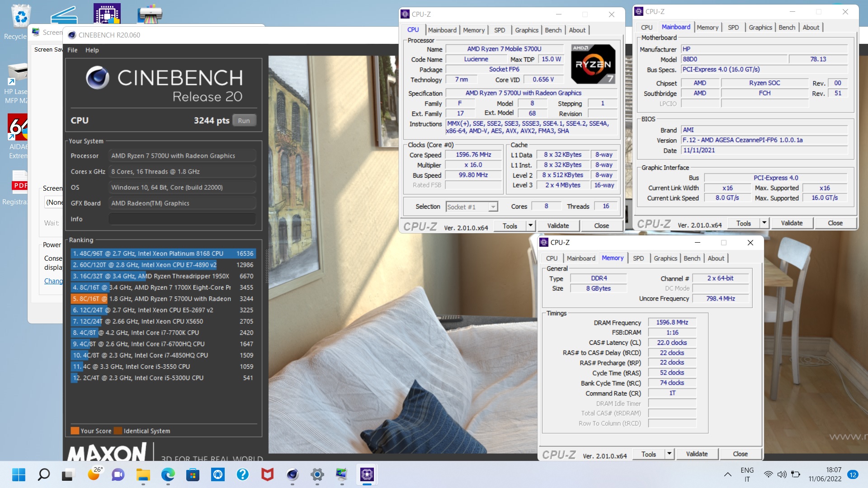Click the CPU-Z icon in Mainboard window title bar
Screen dimensions: 868x488
(x=639, y=11)
